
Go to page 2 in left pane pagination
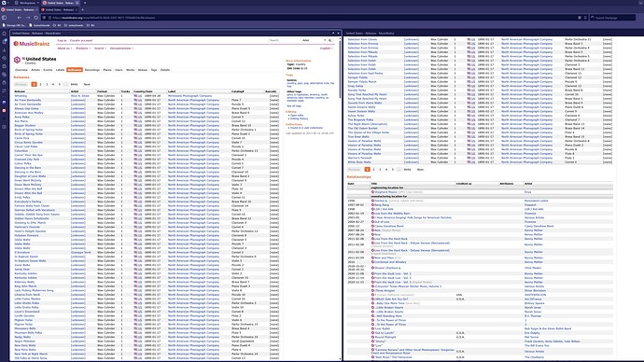point(40,84)
